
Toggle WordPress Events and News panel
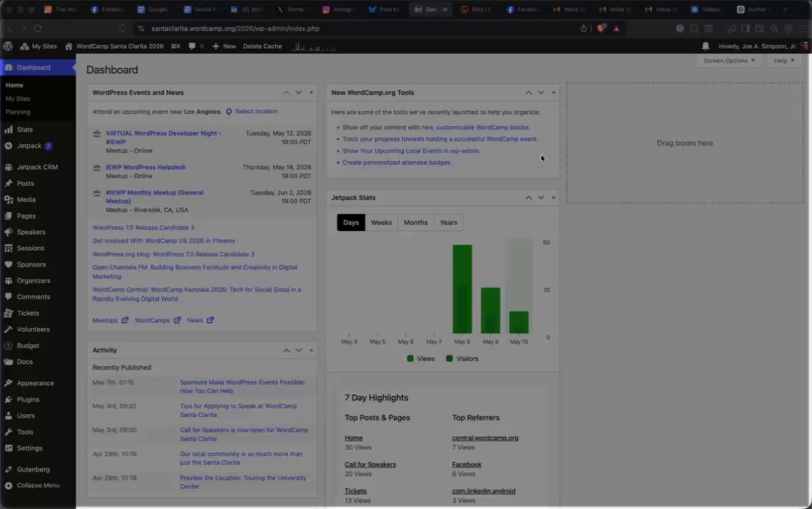(x=311, y=93)
